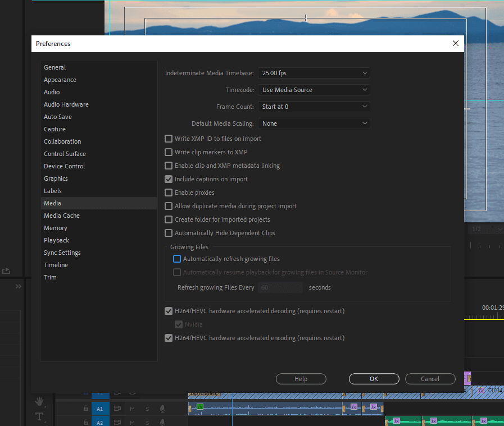
Task: Enable the Write XMP ID to files checkbox
Action: coord(169,139)
